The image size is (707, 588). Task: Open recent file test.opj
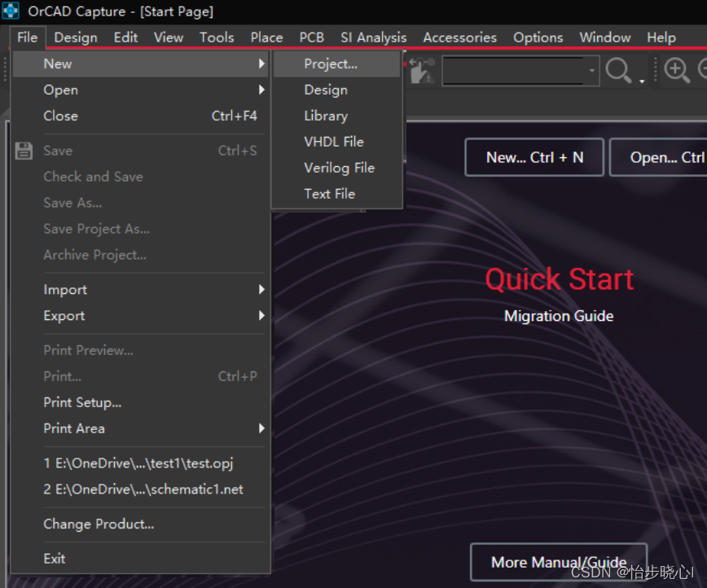(139, 463)
